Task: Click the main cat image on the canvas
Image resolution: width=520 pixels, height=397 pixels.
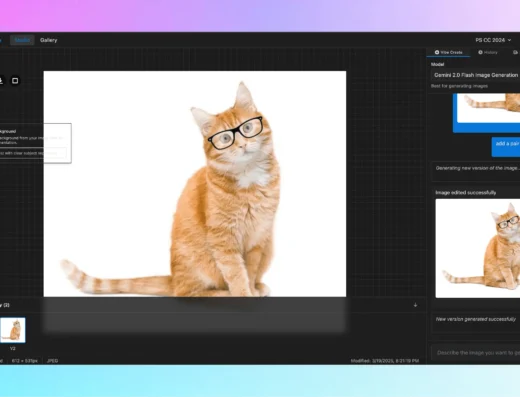Action: 195,184
